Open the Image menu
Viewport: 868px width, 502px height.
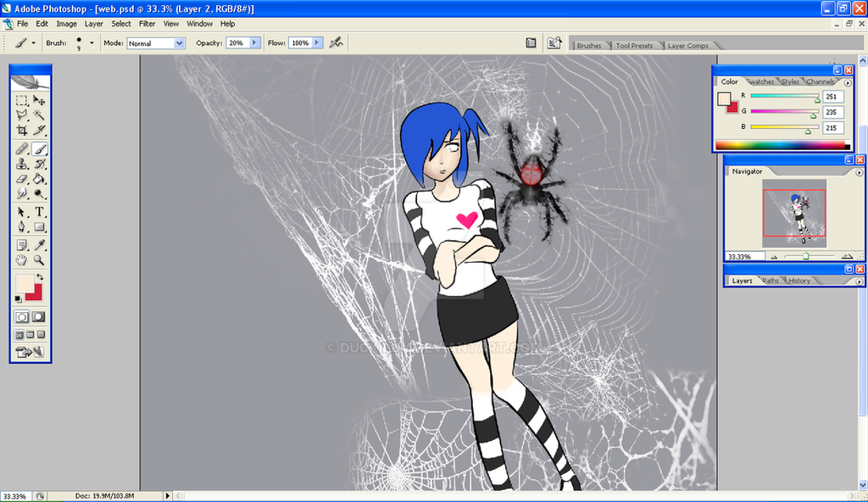(x=66, y=24)
